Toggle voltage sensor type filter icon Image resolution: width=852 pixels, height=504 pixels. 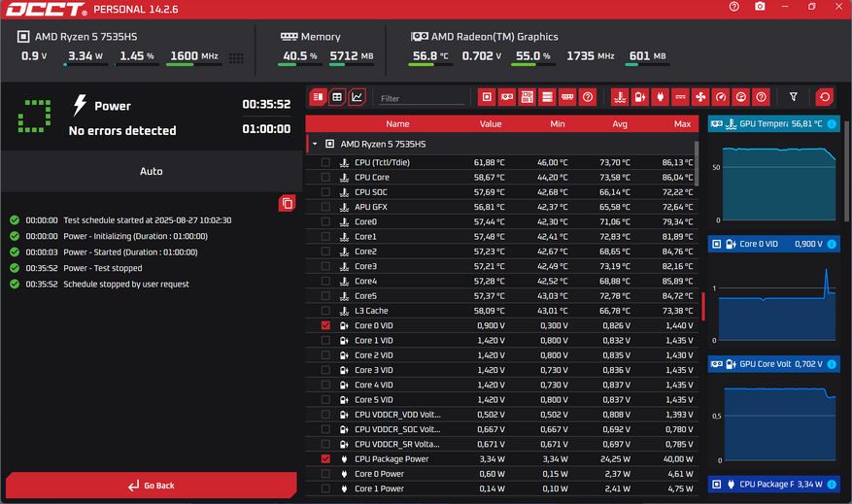pyautogui.click(x=640, y=97)
